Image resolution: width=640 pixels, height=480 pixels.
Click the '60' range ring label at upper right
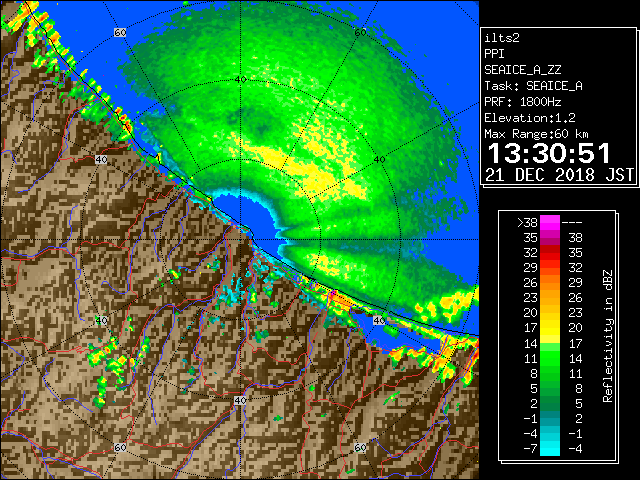coord(360,32)
